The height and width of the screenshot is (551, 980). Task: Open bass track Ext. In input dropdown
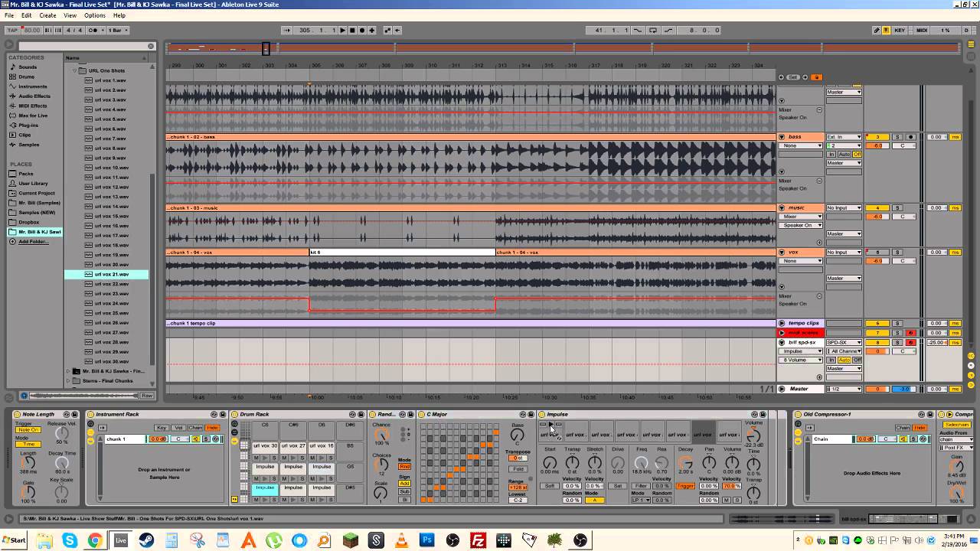coord(844,137)
